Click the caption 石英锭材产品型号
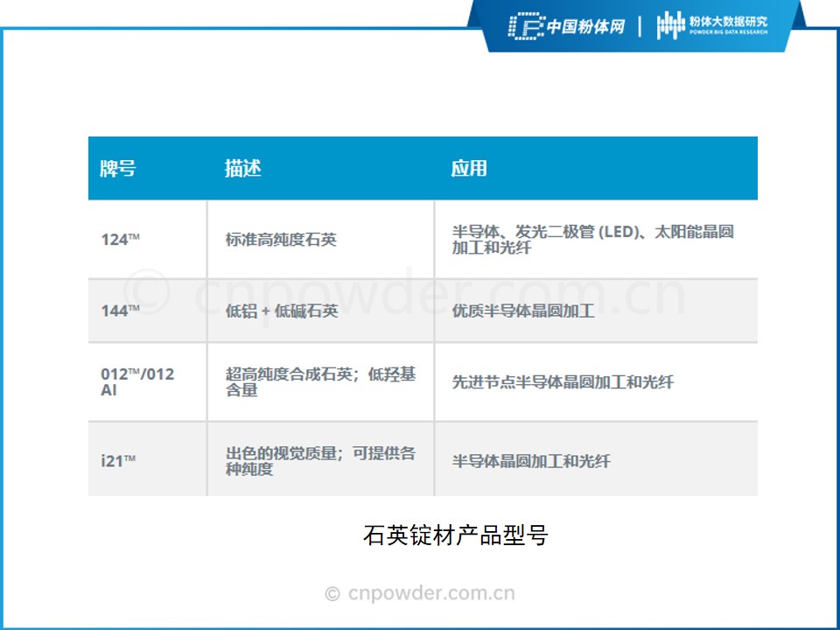This screenshot has height=630, width=840. coord(455,535)
